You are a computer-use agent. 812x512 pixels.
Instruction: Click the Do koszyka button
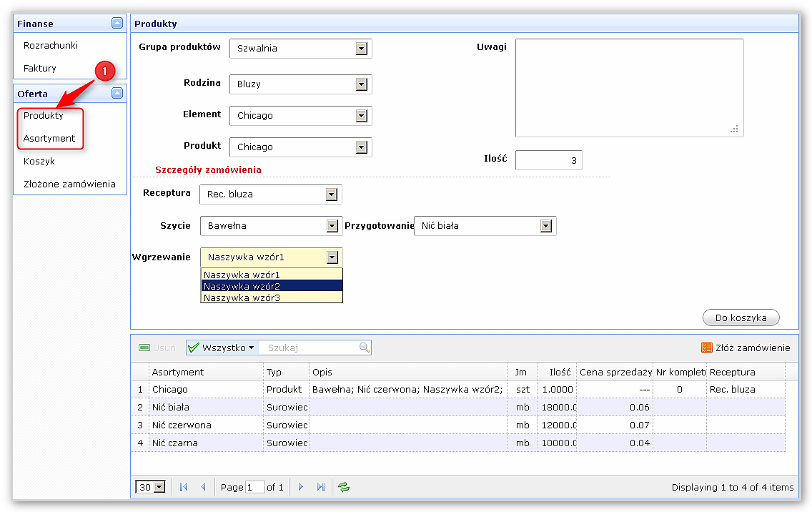pos(741,317)
